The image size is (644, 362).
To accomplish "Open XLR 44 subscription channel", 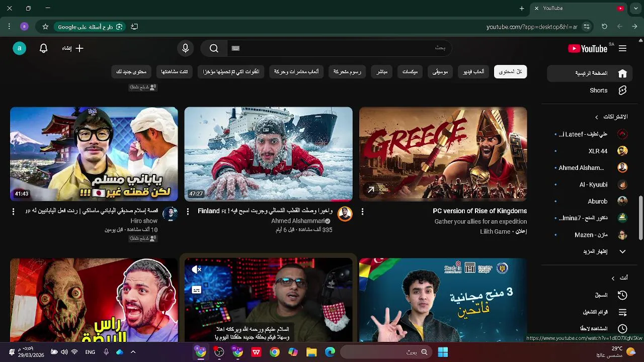I will click(590, 151).
